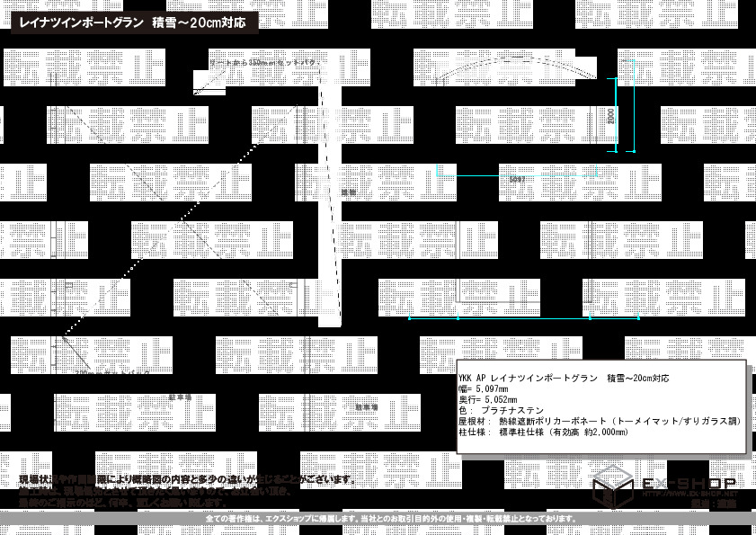Select the 奥行= 5,052mm depth spec
This screenshot has height=535, width=756.
coord(485,400)
